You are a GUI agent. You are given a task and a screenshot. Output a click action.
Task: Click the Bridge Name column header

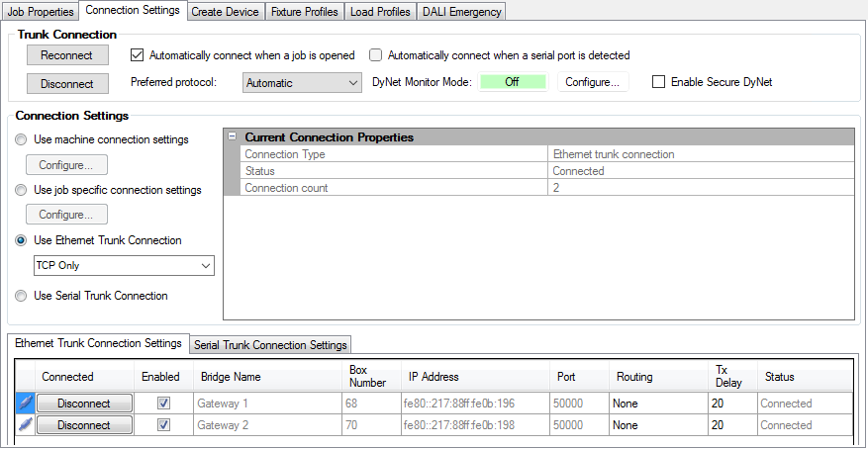tap(267, 377)
